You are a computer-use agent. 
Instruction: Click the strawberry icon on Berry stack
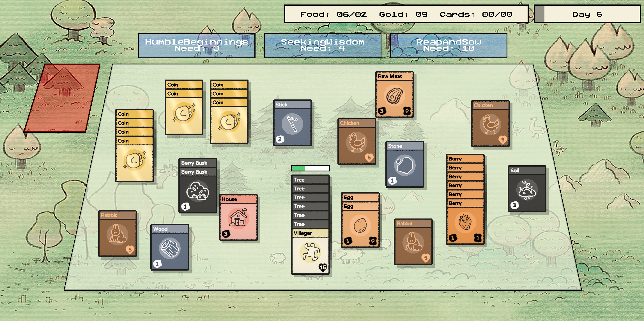pyautogui.click(x=465, y=222)
